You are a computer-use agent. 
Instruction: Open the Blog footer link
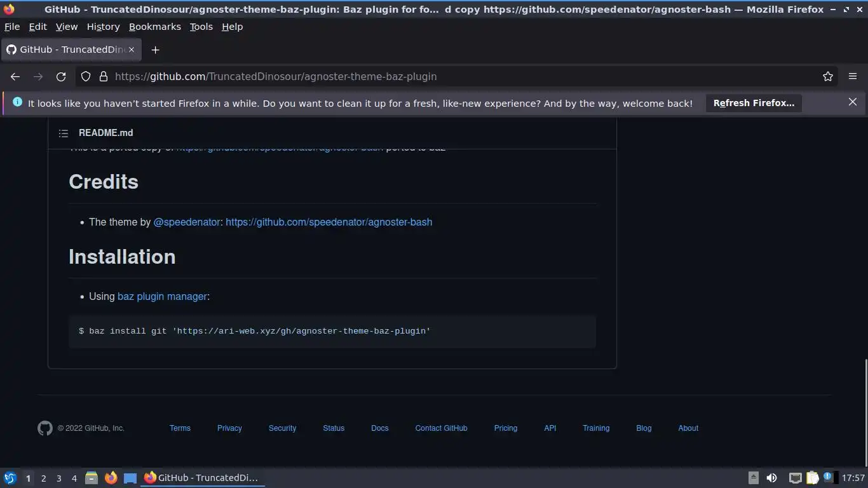coord(644,428)
